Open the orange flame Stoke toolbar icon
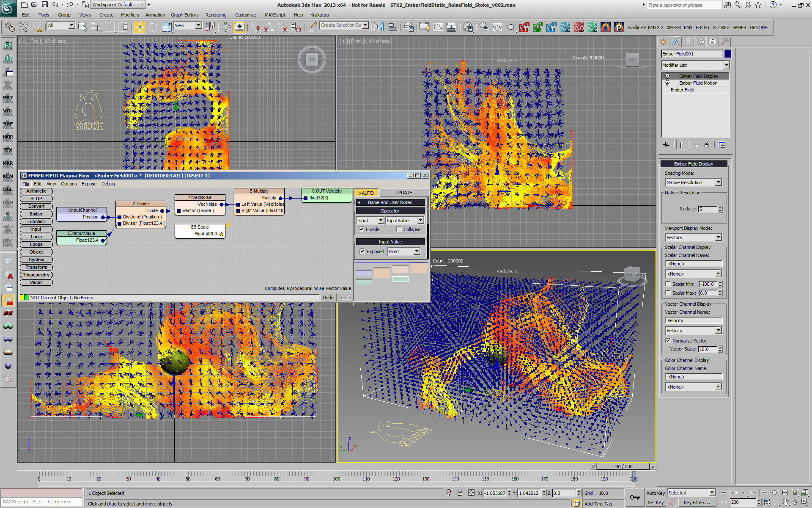 pos(606,27)
